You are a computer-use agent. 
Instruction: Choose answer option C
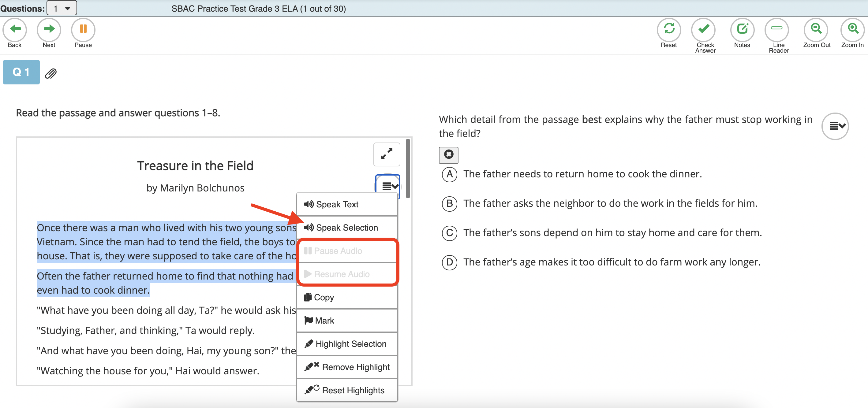click(450, 233)
